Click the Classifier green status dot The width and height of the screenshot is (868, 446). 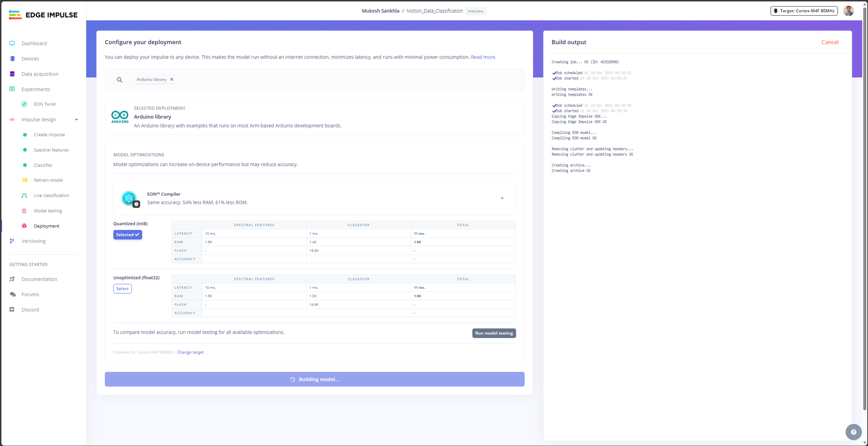[25, 165]
